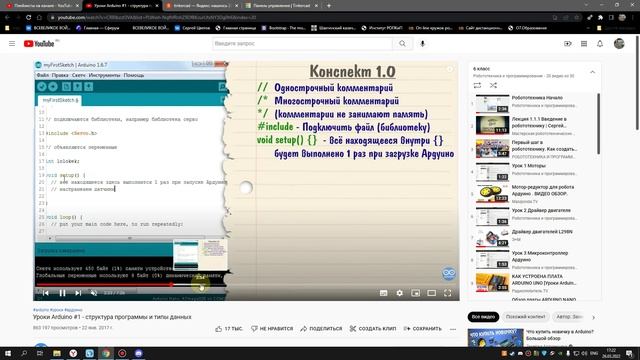The height and width of the screenshot is (360, 640).
Task: Skip to the previous playlist video
Action: point(46,293)
